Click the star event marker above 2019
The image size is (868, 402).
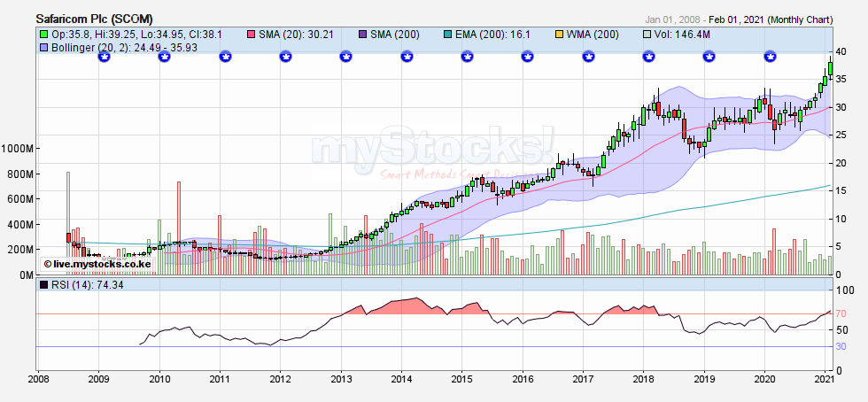[x=709, y=57]
